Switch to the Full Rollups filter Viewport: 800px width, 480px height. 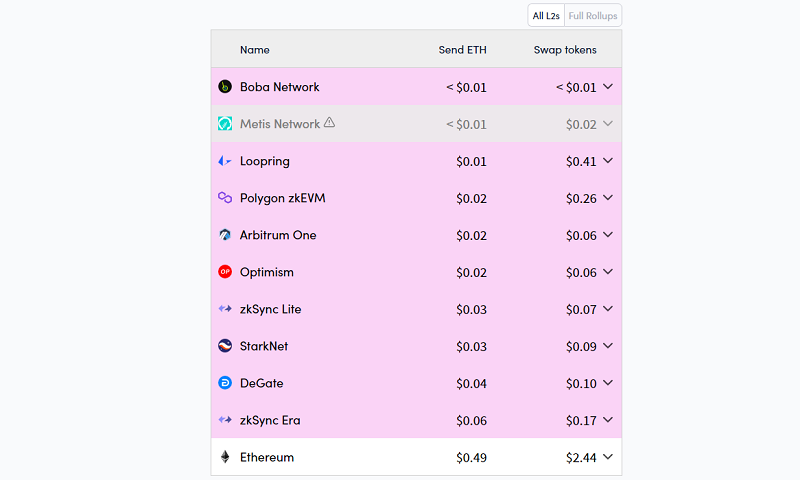(x=593, y=15)
